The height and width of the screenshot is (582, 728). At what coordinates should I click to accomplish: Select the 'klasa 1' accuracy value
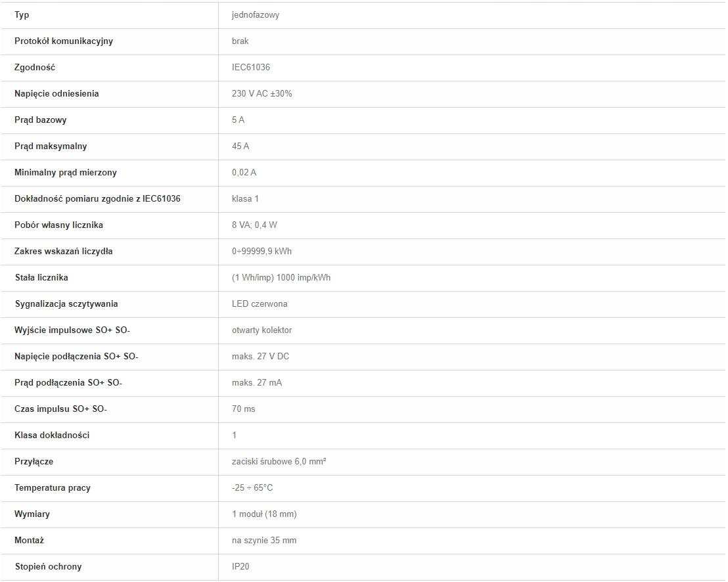245,198
